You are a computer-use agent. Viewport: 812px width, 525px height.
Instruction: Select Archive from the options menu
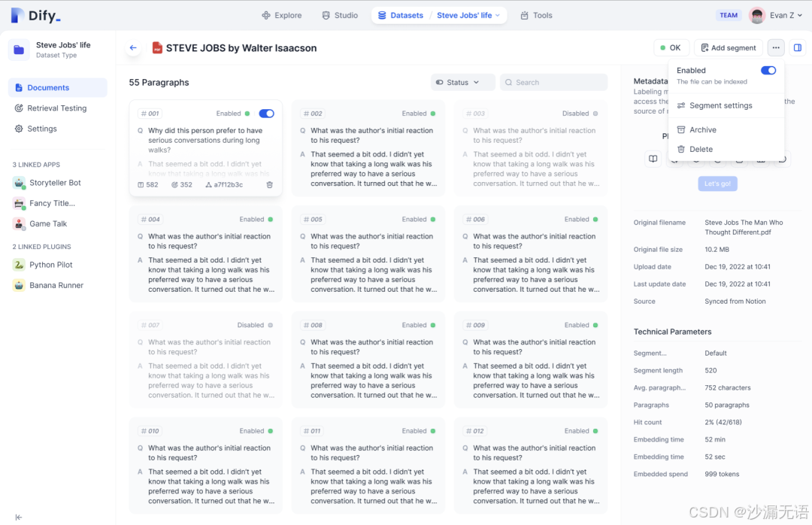(726, 129)
